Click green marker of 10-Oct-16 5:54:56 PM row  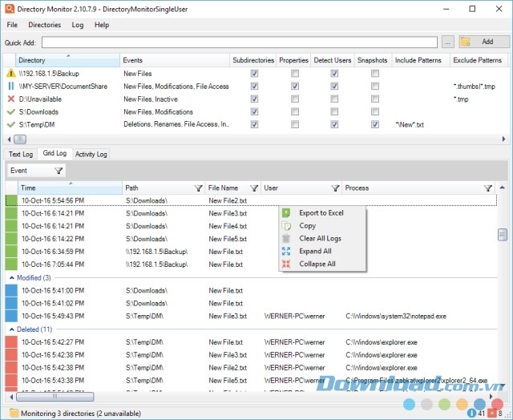click(x=11, y=200)
